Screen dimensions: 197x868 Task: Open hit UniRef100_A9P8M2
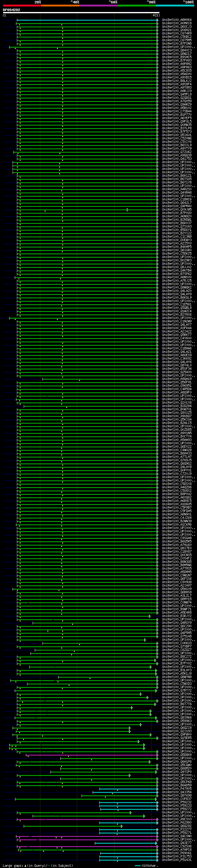pyautogui.click(x=177, y=64)
